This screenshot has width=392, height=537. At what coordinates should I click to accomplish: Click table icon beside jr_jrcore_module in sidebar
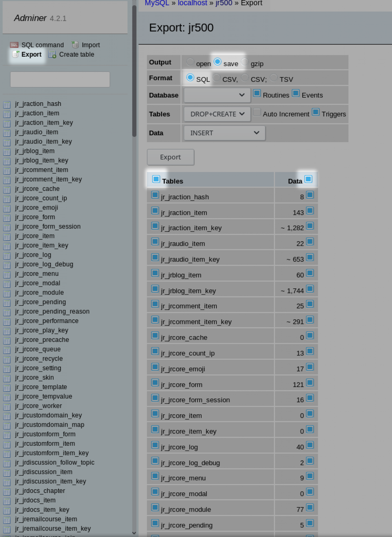point(7,294)
